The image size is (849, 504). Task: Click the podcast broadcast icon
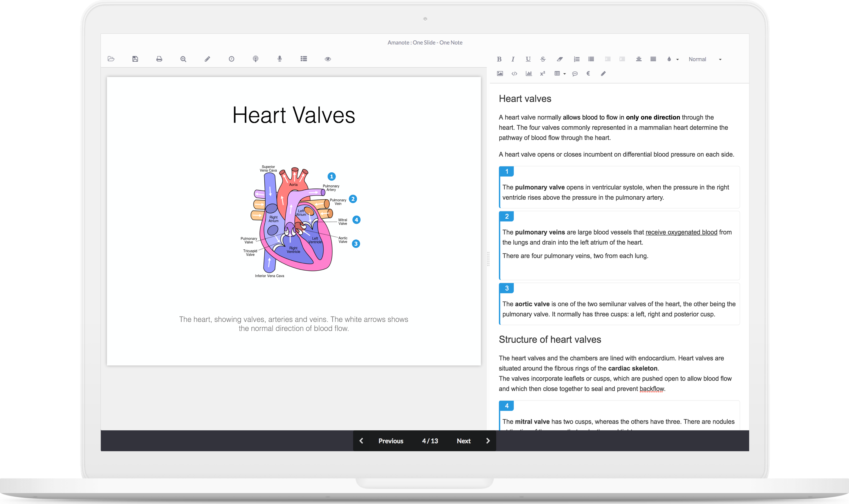[256, 59]
